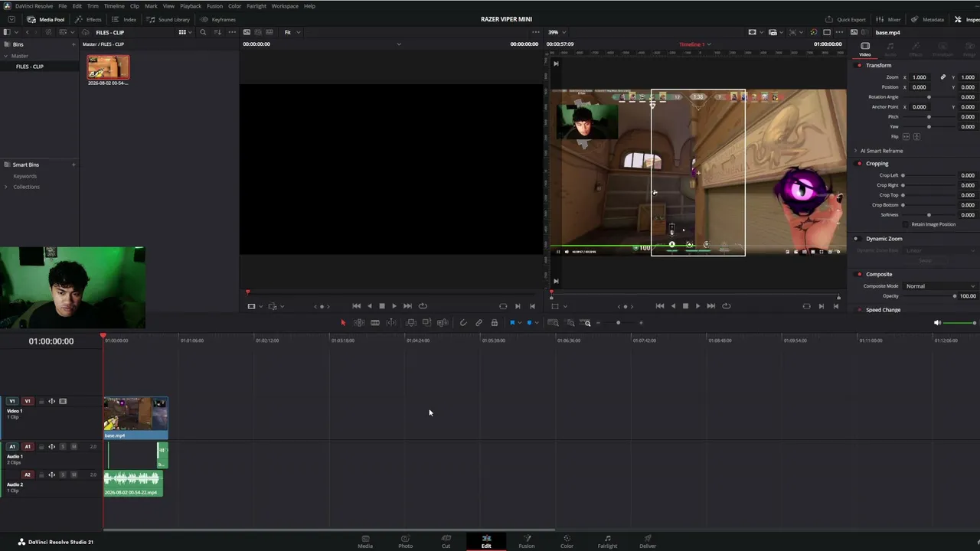Open the Composite Mode dropdown showing Normal

tap(940, 286)
